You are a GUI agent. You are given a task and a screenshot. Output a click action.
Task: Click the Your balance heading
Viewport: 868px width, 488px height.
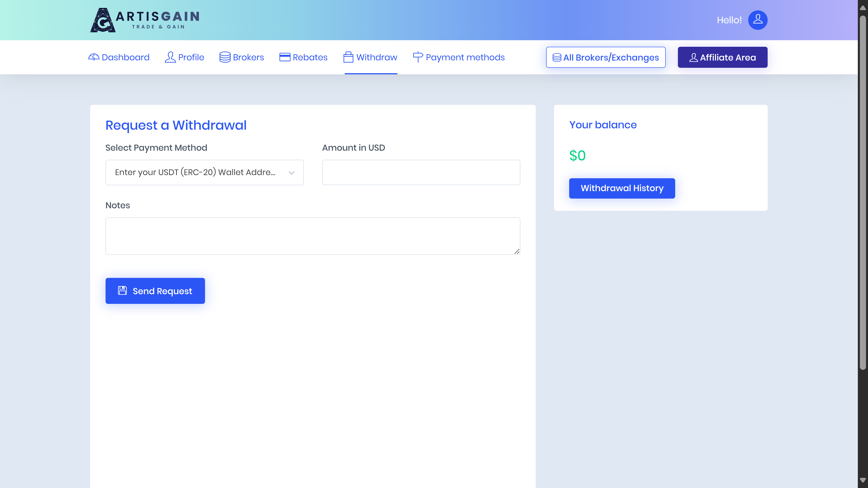coord(603,125)
